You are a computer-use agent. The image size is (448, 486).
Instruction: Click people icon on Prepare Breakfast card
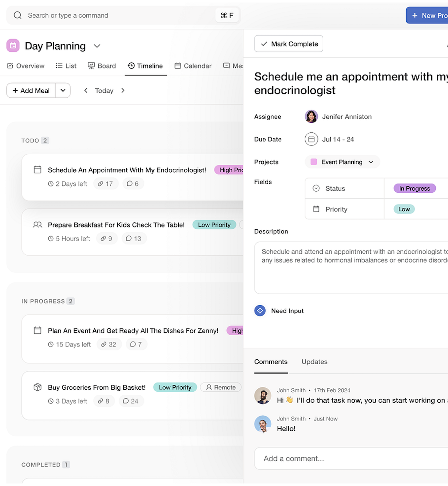click(x=38, y=225)
